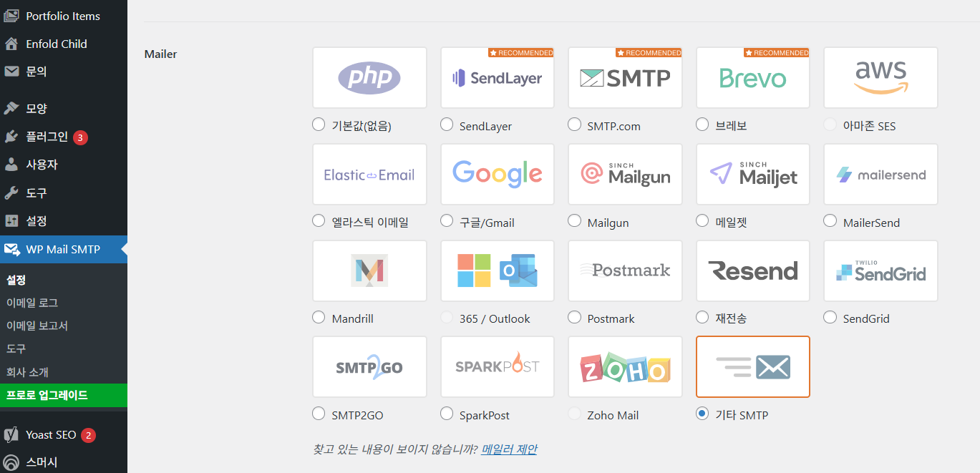Screen dimensions: 980x473
Task: Click the 프로로 업그레이드 green button
Action: (x=64, y=395)
